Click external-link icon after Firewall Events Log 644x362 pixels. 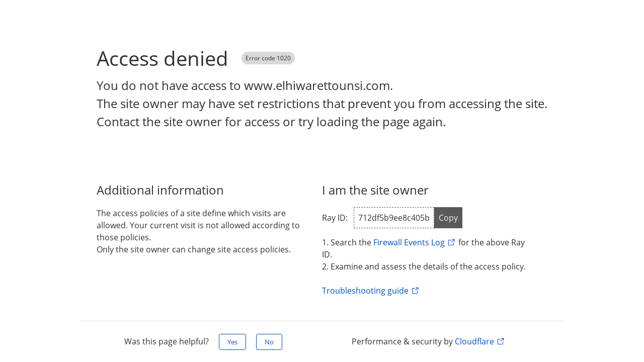pos(451,242)
